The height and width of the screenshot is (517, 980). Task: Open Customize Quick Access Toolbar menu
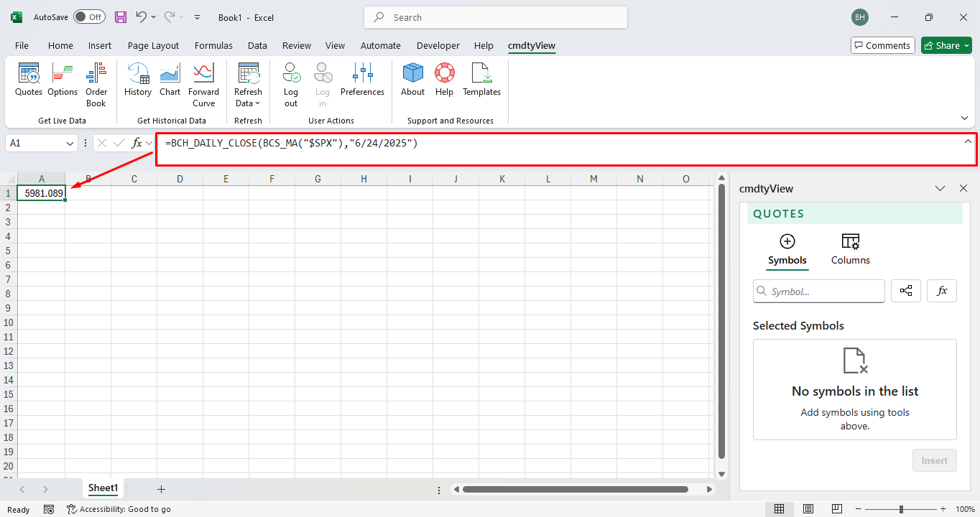point(198,17)
